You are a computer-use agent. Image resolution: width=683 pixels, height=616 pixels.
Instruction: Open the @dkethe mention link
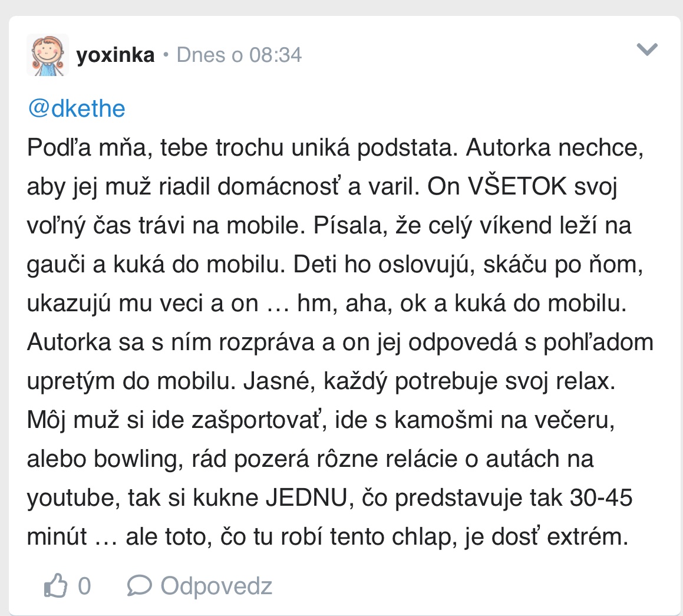(77, 109)
